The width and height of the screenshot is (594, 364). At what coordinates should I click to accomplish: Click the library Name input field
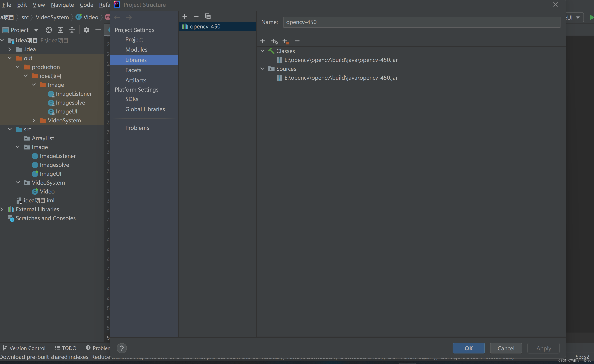tap(421, 22)
